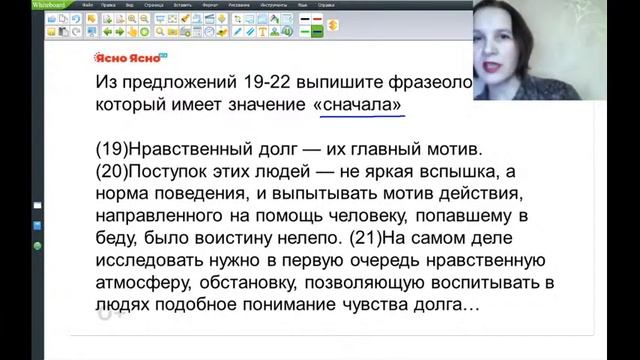Image resolution: width=640 pixels, height=360 pixels.
Task: Click the presentation board icon
Action: click(160, 19)
